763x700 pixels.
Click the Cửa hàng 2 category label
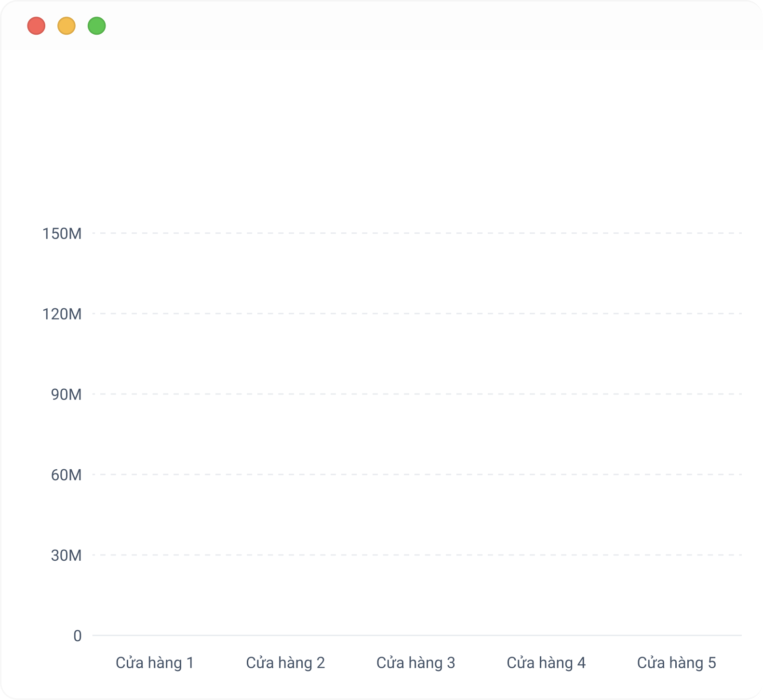(x=285, y=663)
